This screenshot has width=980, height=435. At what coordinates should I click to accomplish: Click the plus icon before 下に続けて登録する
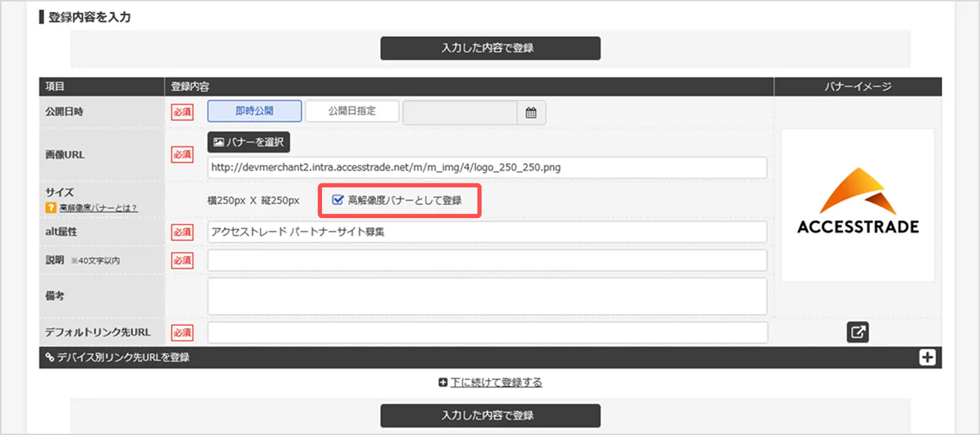(x=442, y=383)
